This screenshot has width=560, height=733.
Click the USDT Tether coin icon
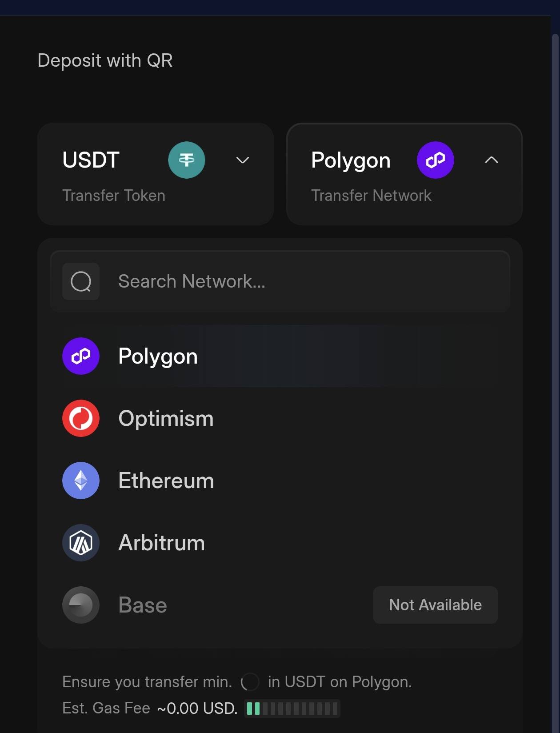[187, 160]
